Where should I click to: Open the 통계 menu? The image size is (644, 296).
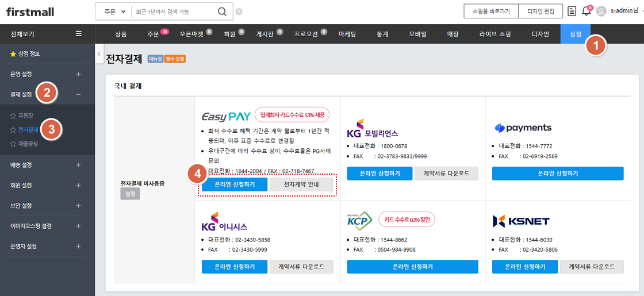(382, 34)
